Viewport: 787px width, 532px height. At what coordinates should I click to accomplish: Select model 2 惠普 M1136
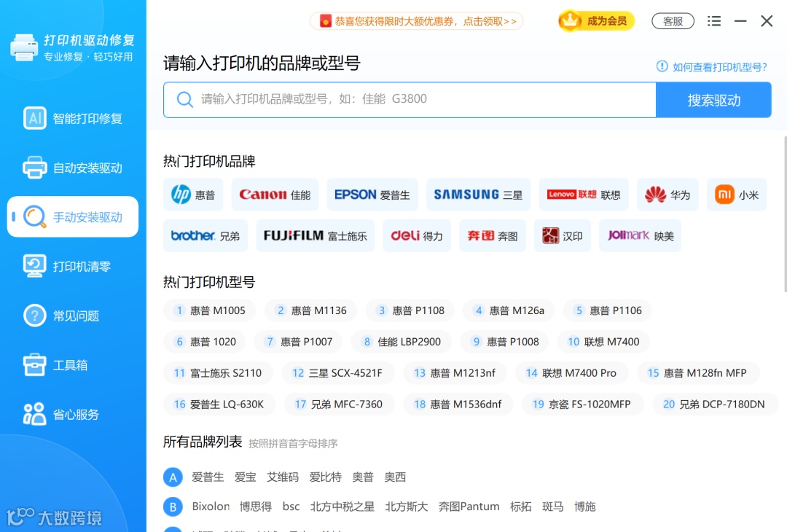[311, 310]
